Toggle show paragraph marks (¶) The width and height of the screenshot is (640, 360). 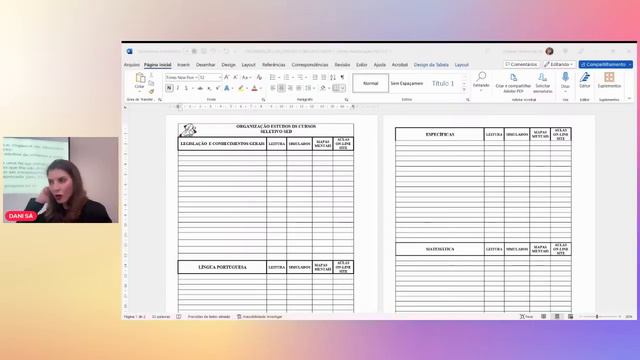342,77
